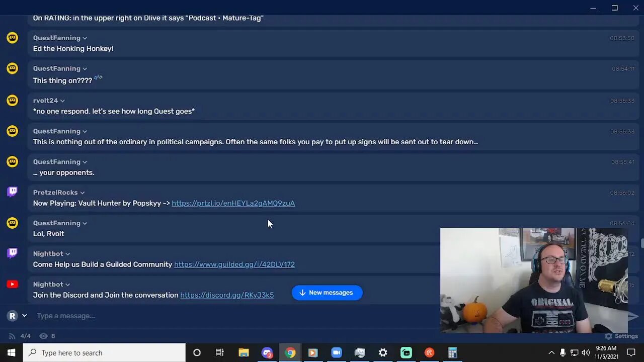Image resolution: width=644 pixels, height=362 pixels.
Task: Open Zoom from the taskbar
Action: (x=337, y=352)
